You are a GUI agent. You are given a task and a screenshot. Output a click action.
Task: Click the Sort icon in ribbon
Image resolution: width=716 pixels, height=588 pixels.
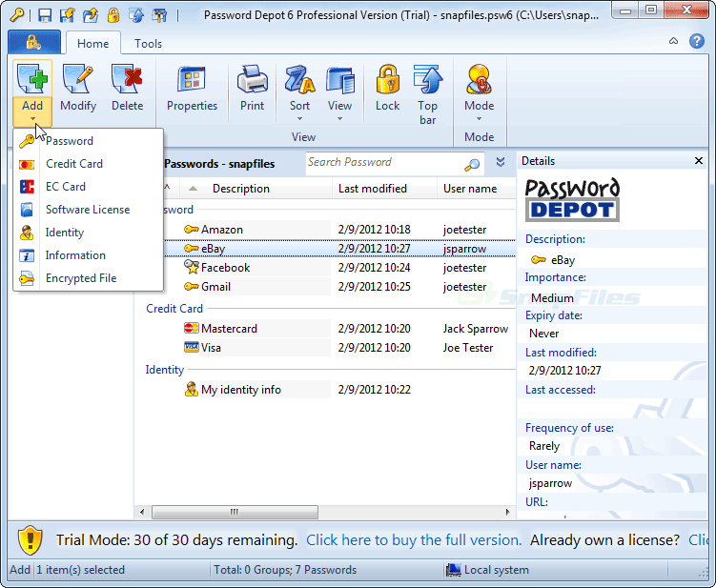click(299, 79)
